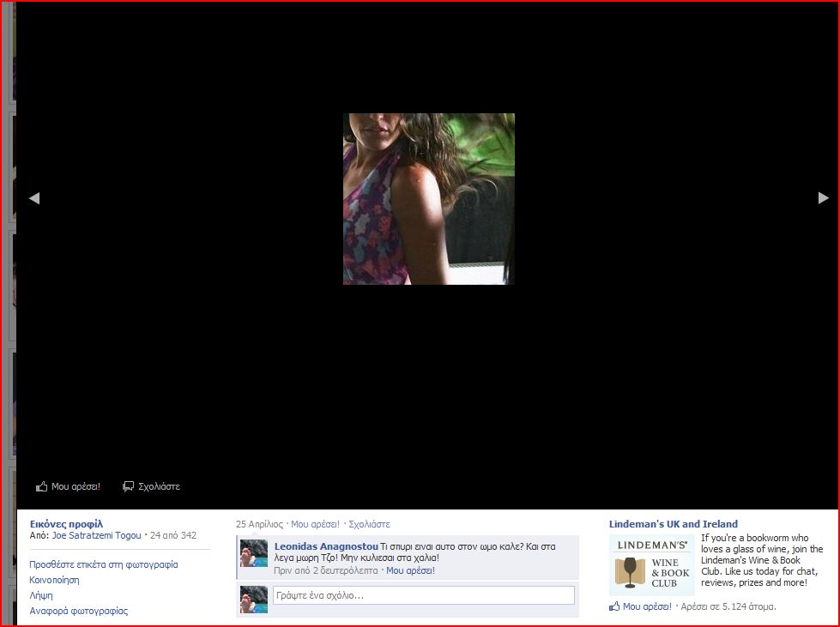840x627 pixels.
Task: Go to next photo with right arrow
Action: pyautogui.click(x=824, y=198)
